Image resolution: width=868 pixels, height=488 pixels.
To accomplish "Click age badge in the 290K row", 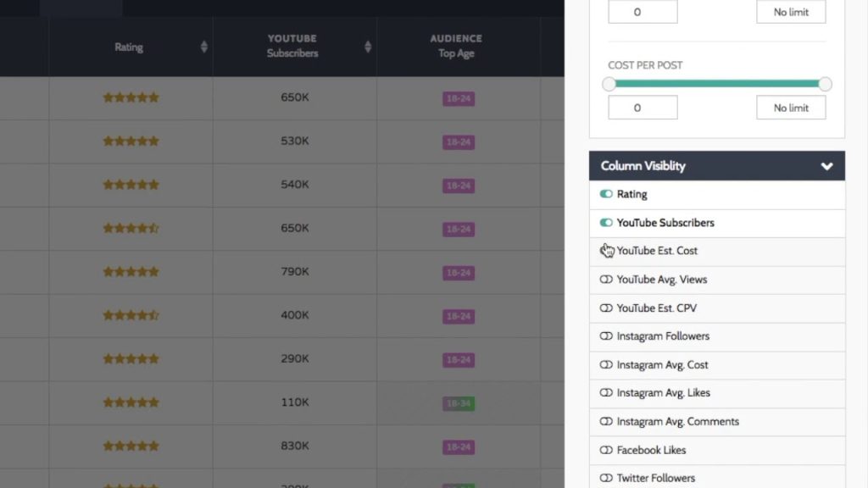I will (459, 360).
